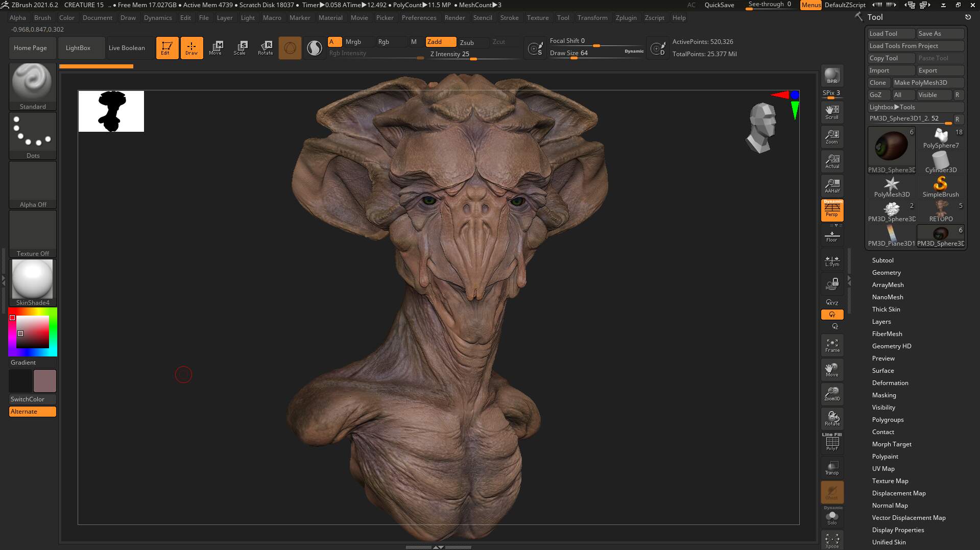Click Make PolyMesh3D button
This screenshot has width=980, height=550.
[928, 83]
